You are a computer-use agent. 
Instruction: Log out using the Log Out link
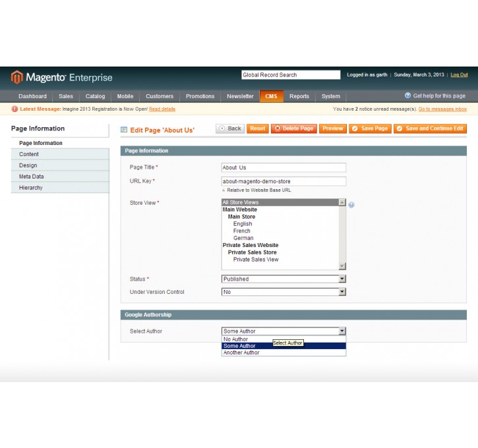[459, 75]
